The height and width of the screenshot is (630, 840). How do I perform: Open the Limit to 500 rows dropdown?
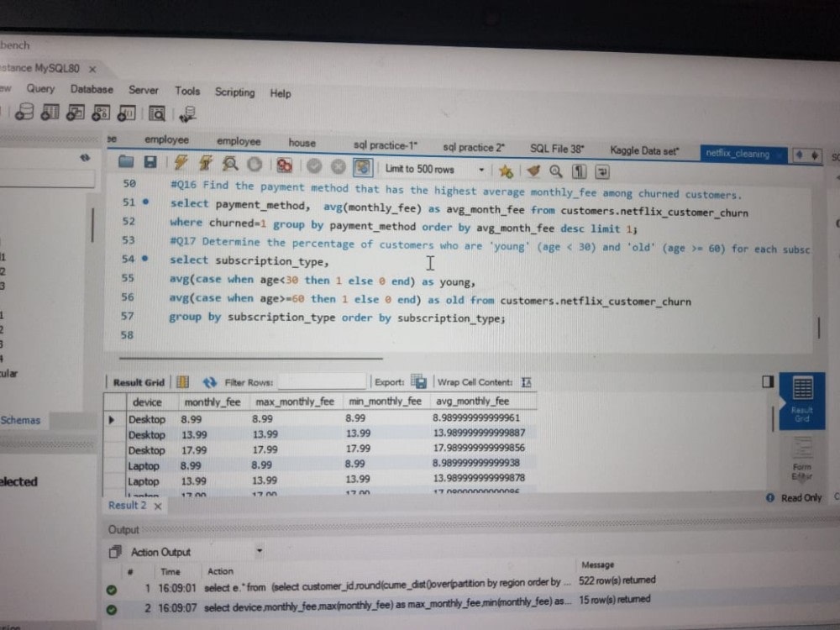tap(434, 170)
